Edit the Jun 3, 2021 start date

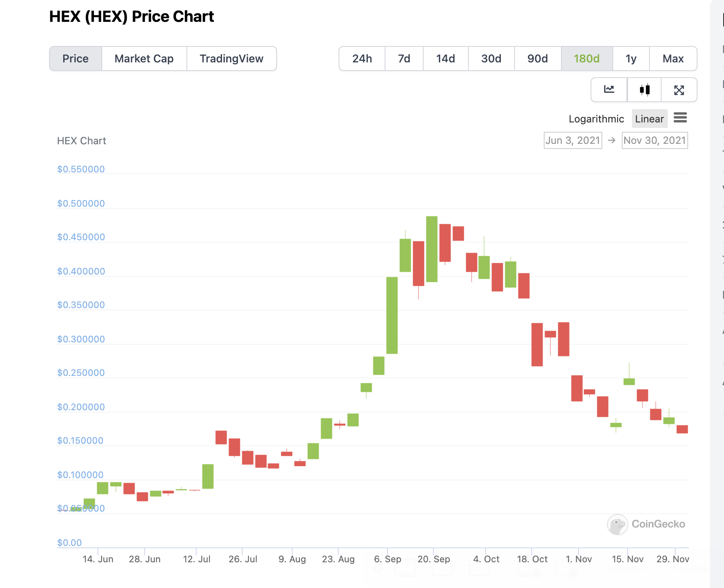573,140
